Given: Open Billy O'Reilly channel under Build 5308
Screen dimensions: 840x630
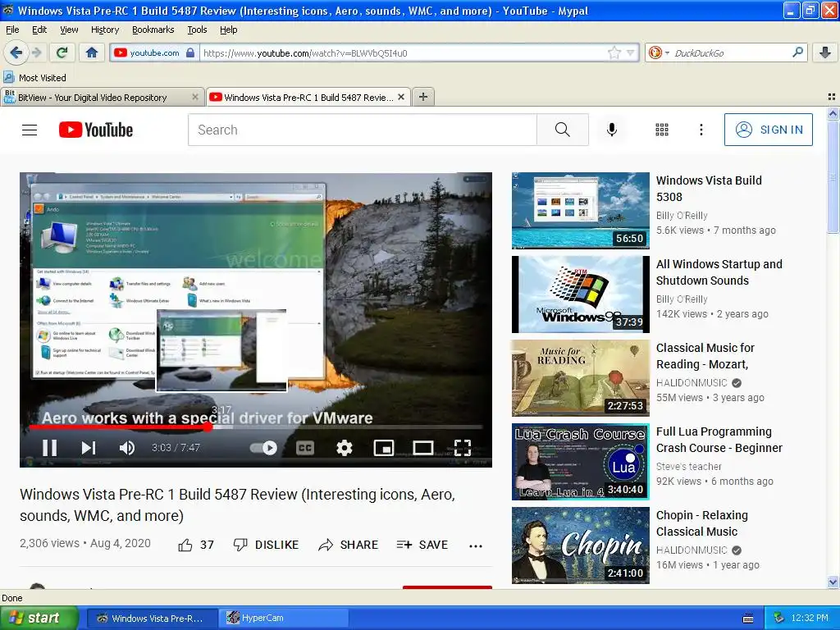Looking at the screenshot, I should pos(682,216).
